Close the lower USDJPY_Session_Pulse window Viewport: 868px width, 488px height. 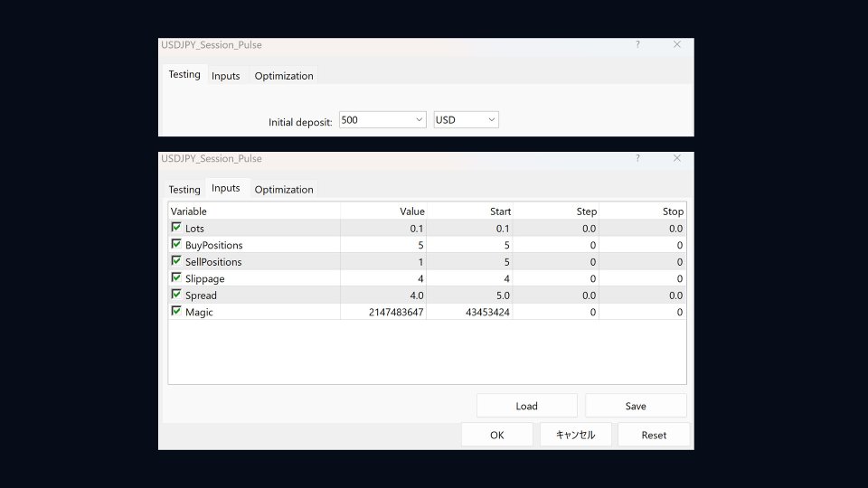[677, 158]
